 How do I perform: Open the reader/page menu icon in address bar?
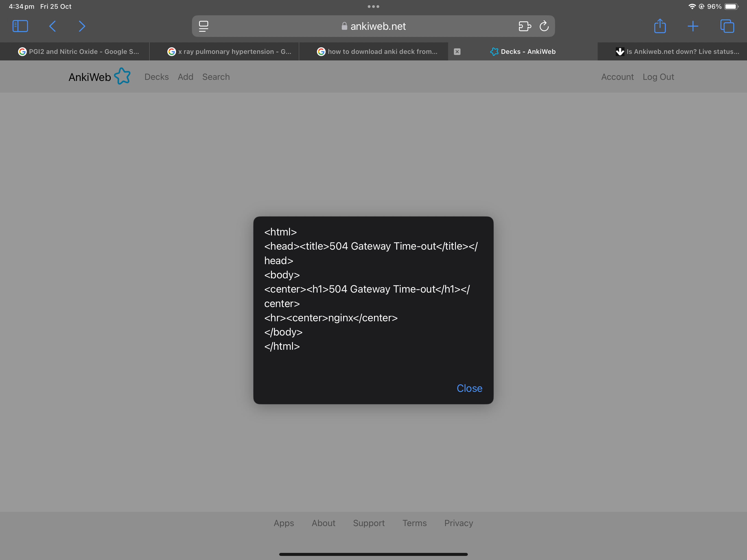[203, 26]
